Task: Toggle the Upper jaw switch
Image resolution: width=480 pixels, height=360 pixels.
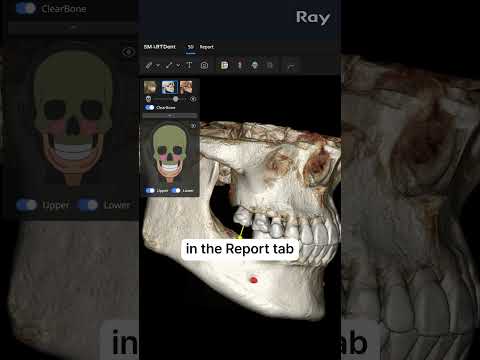Action: pos(150,190)
